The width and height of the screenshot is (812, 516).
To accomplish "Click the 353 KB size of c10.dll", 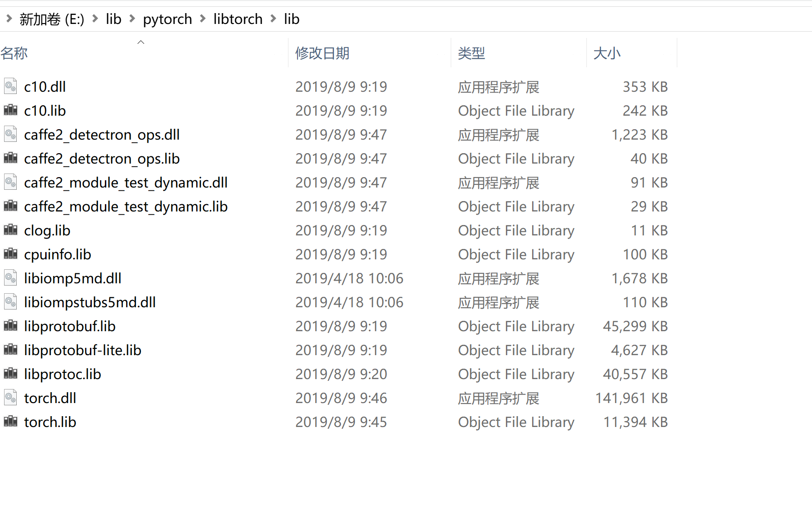I will tap(645, 86).
